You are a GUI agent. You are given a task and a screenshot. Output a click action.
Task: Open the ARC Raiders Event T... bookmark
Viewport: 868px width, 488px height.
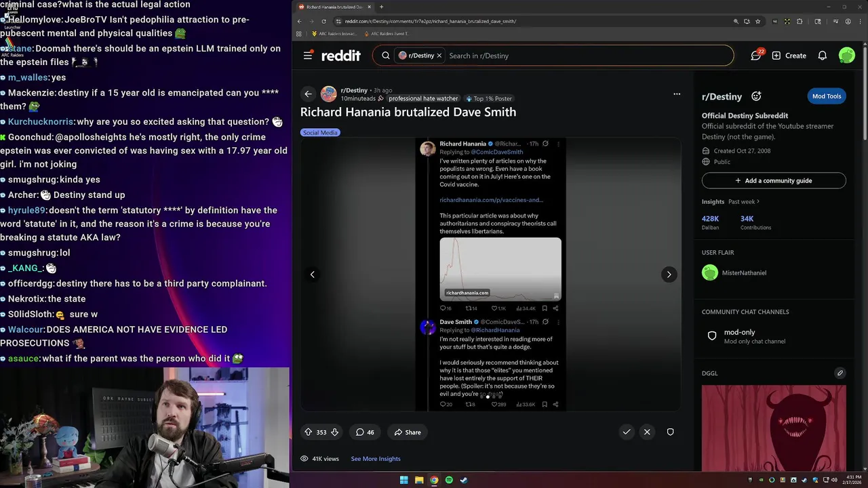(x=388, y=34)
